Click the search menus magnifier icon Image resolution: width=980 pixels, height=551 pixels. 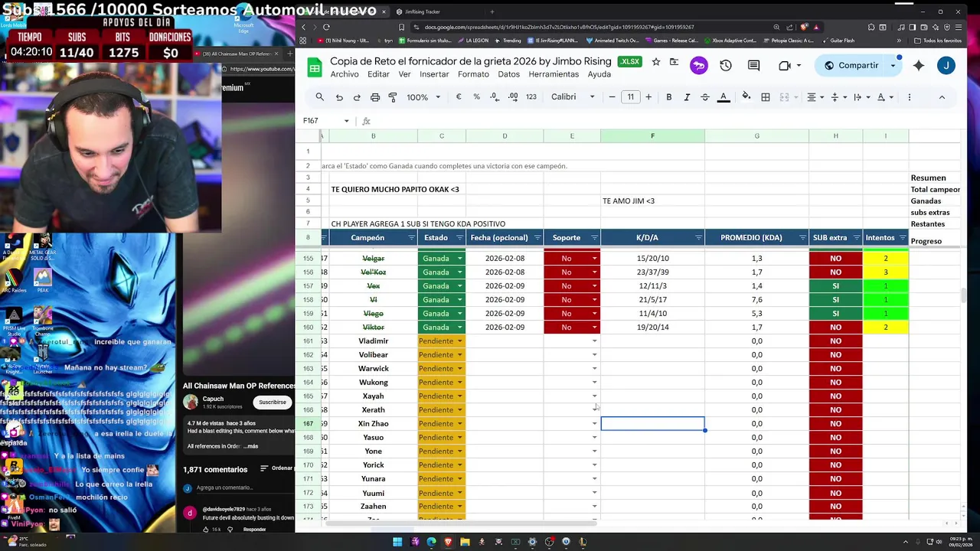(320, 97)
